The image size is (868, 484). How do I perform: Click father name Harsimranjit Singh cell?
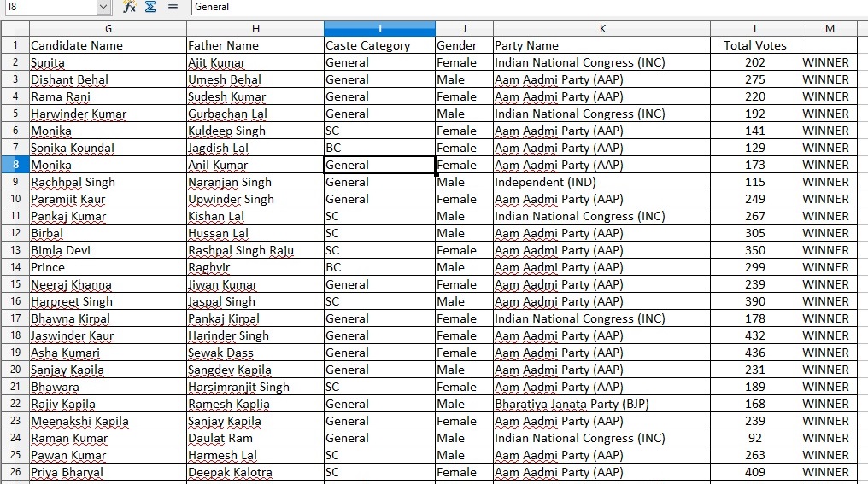[x=255, y=387]
